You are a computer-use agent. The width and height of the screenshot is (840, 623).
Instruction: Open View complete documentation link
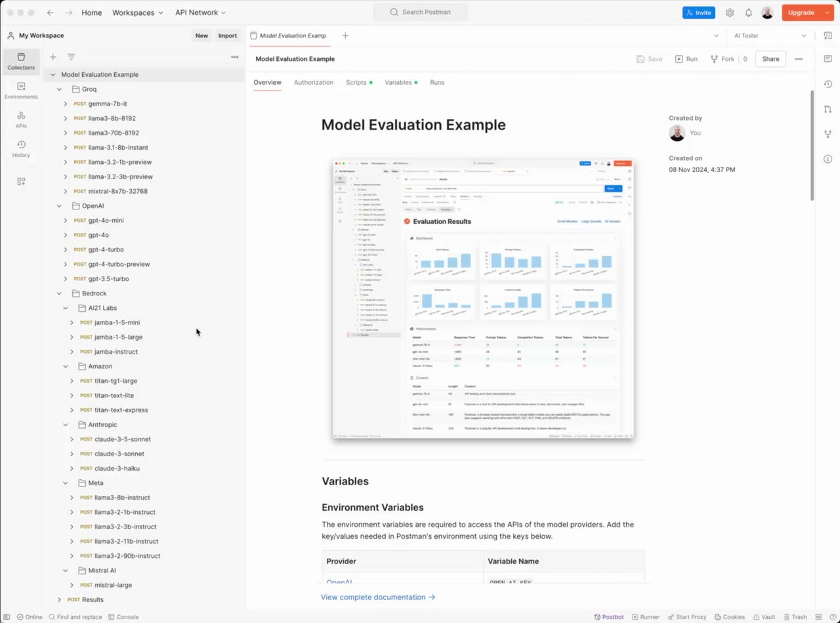click(x=378, y=597)
